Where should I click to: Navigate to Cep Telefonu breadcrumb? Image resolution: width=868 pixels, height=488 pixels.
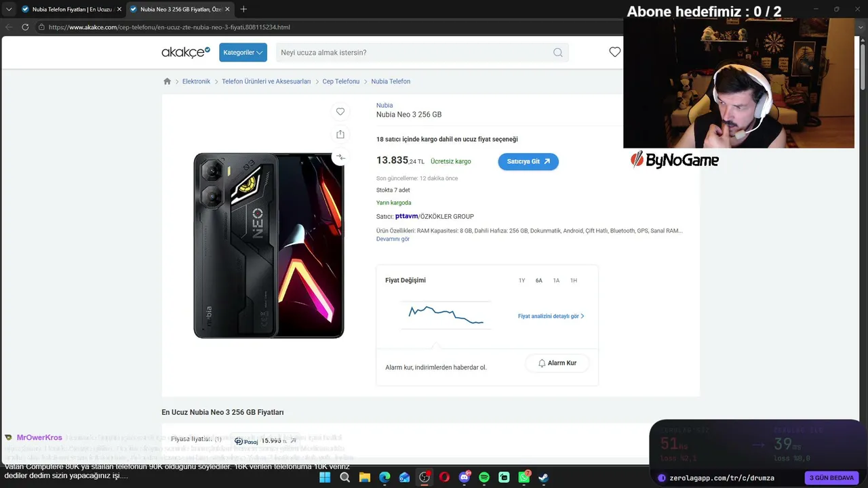point(341,81)
